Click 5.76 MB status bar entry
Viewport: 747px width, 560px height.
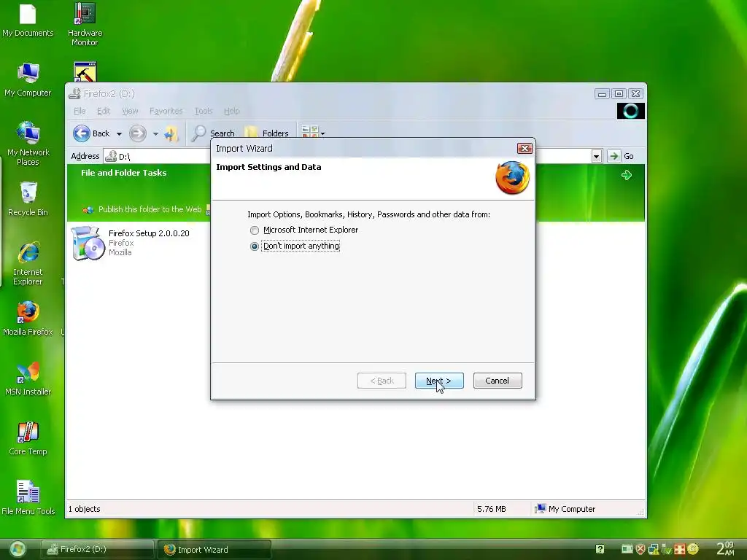click(x=491, y=509)
